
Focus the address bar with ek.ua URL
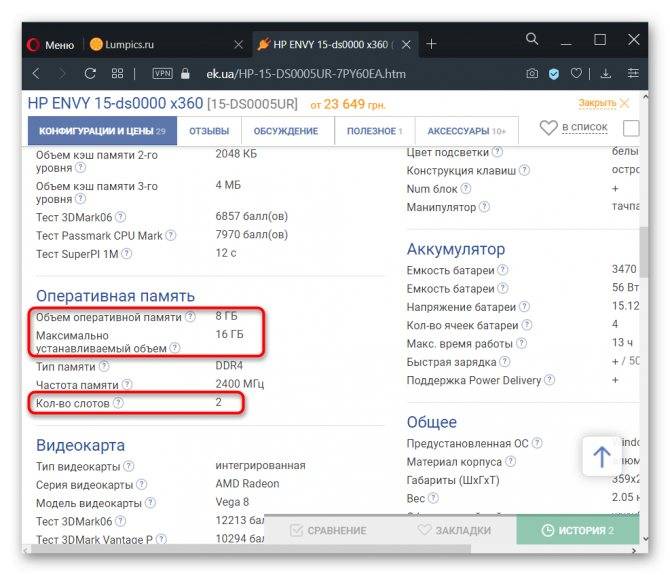click(x=306, y=74)
